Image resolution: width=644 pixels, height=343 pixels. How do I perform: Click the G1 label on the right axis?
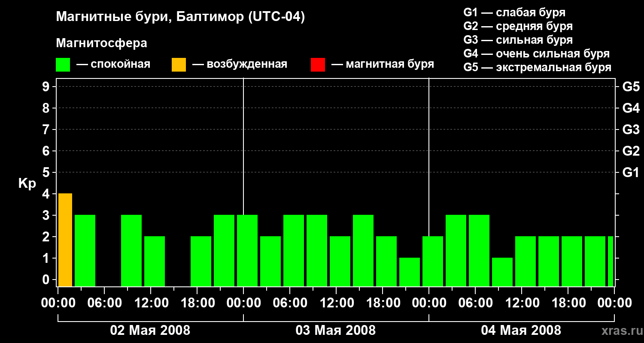[x=631, y=172]
